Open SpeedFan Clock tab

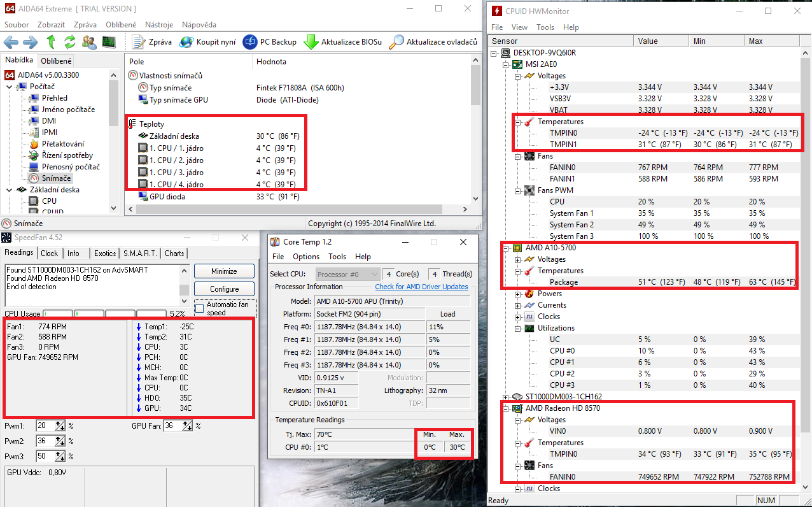tap(49, 253)
